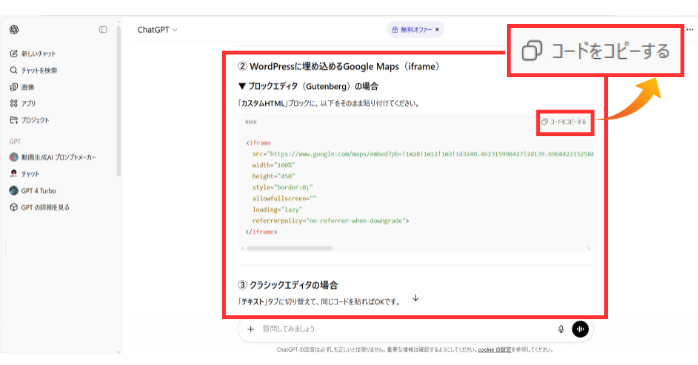
Task: Open GPT の詳細を見る explore link
Action: 40,207
